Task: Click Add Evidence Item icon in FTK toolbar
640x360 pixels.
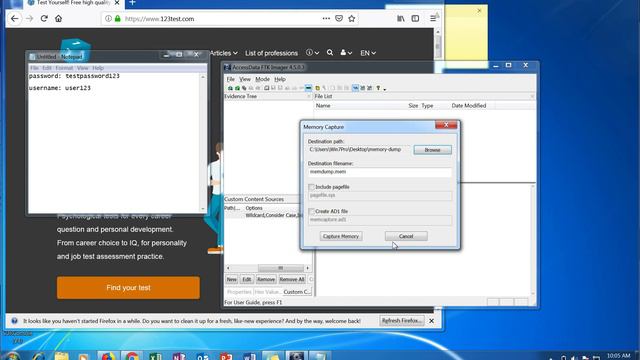Action: tap(230, 88)
